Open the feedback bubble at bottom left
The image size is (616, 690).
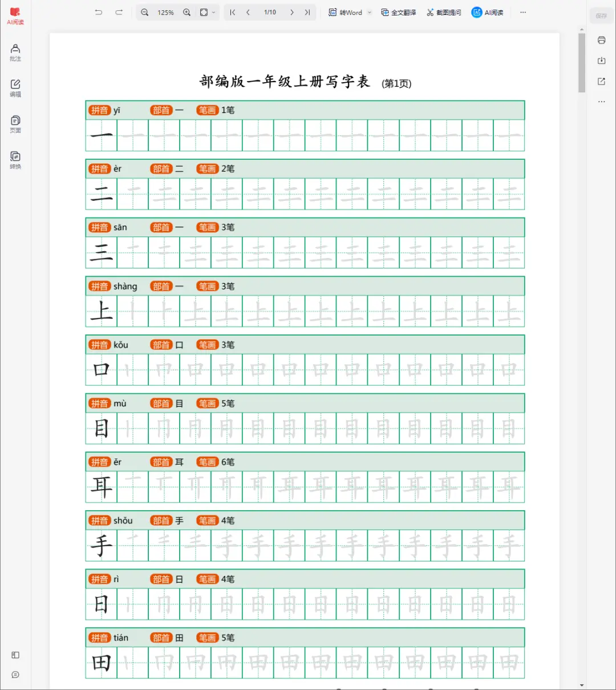point(15,675)
